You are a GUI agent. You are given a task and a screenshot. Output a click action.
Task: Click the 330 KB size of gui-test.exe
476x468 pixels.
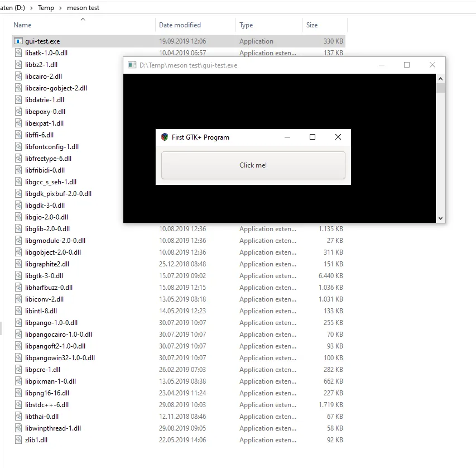point(333,41)
